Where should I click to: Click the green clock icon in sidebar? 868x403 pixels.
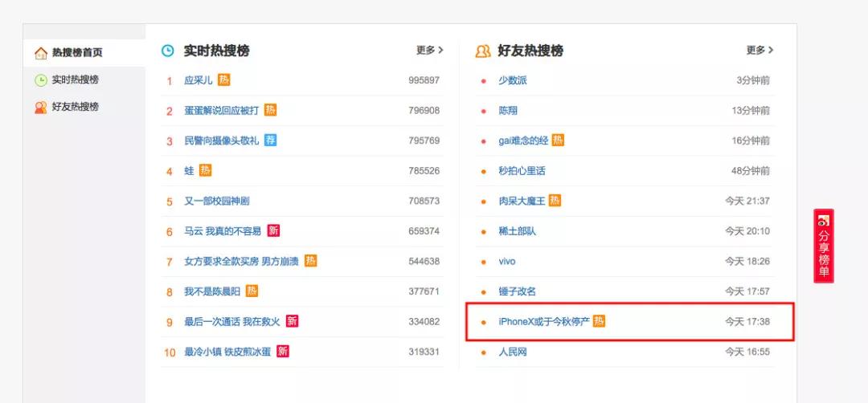(41, 80)
